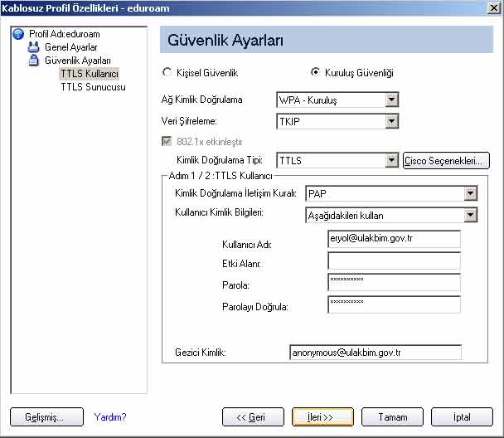The height and width of the screenshot is (438, 504).
Task: Confirm with the Tamam button
Action: (392, 416)
